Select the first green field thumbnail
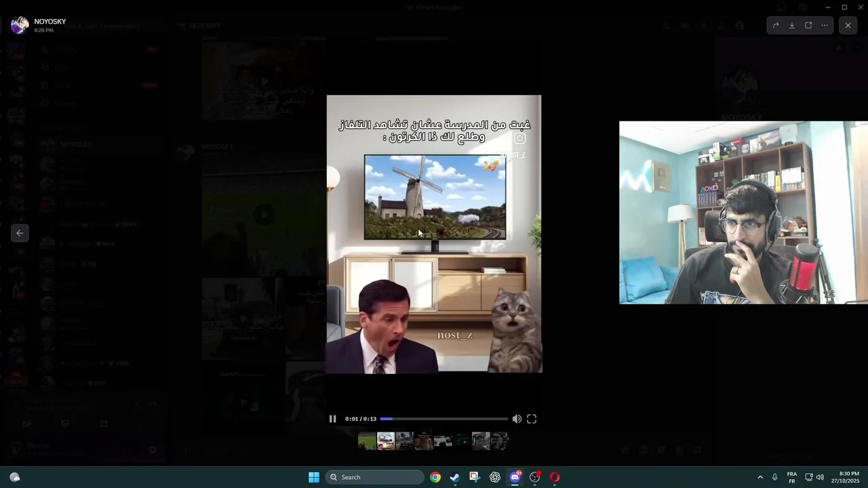The width and height of the screenshot is (868, 488). 367,441
